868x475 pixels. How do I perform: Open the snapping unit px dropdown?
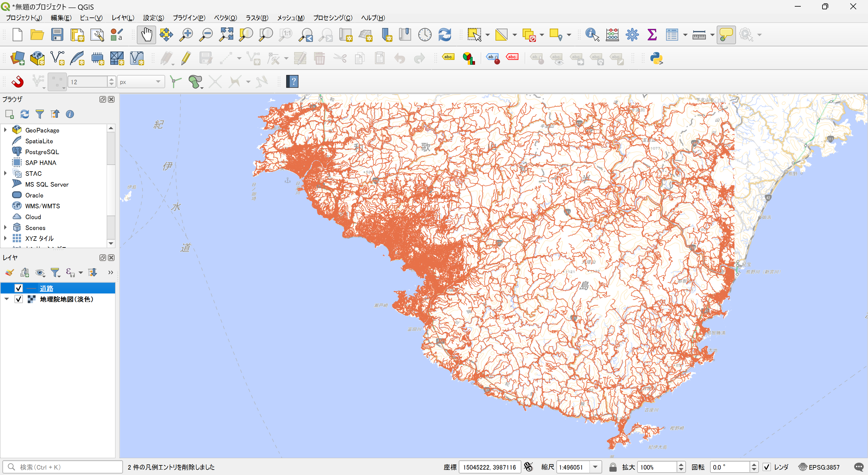coord(141,82)
